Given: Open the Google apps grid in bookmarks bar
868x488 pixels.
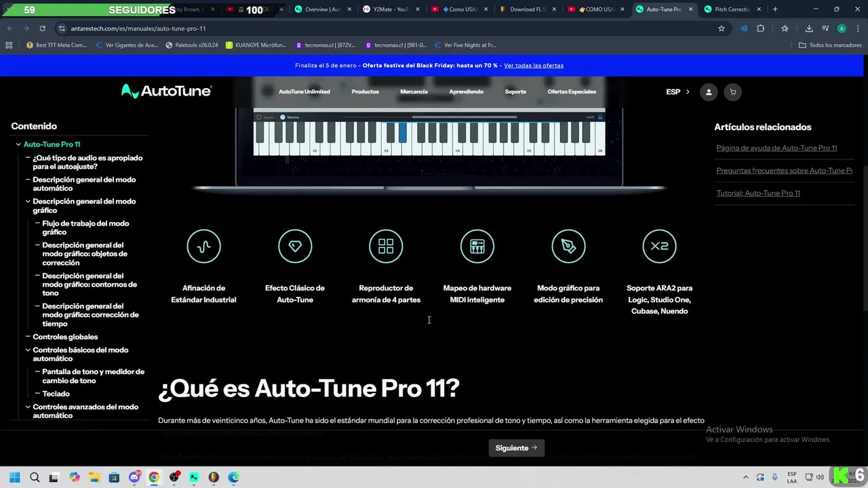Looking at the screenshot, I should tap(9, 45).
